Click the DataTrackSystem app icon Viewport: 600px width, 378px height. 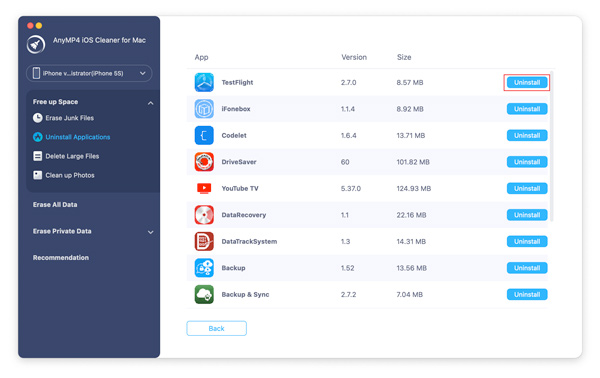pos(204,241)
